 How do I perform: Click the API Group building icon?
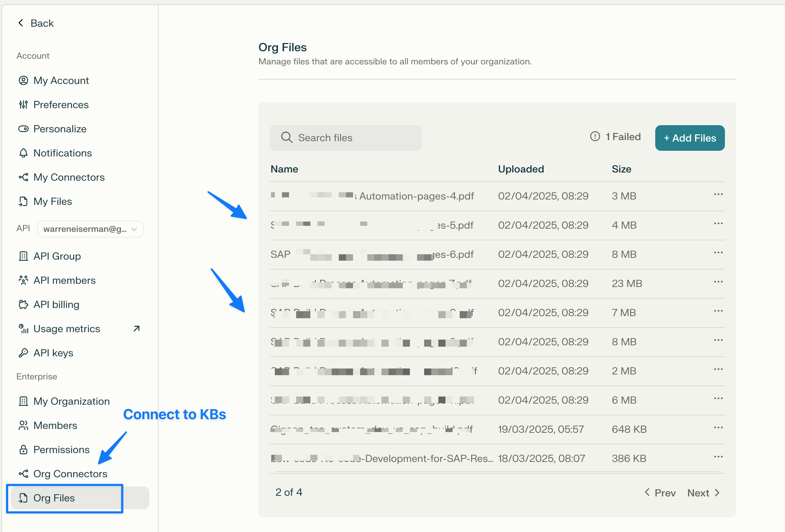click(x=23, y=256)
